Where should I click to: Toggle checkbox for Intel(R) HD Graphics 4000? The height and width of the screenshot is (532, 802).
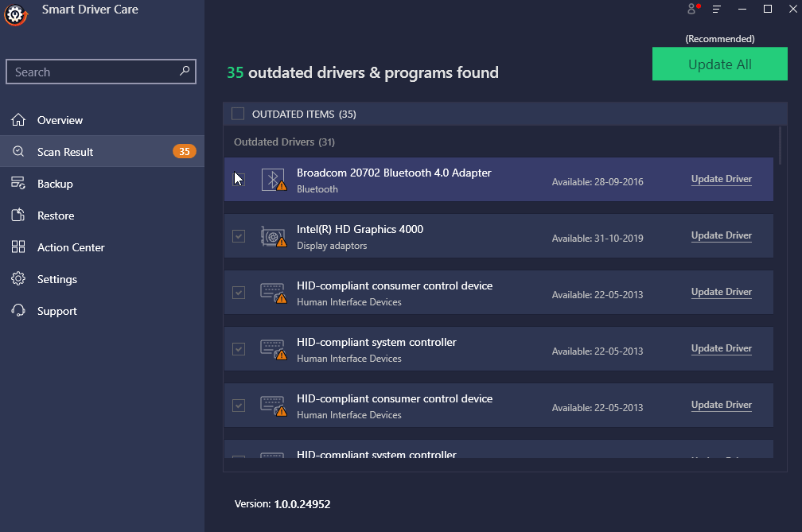pos(239,236)
